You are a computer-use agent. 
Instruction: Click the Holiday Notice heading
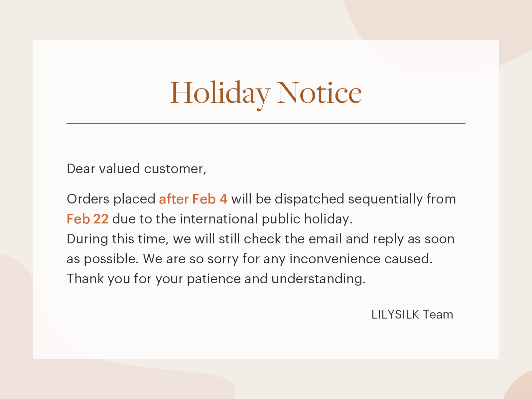pos(266,94)
